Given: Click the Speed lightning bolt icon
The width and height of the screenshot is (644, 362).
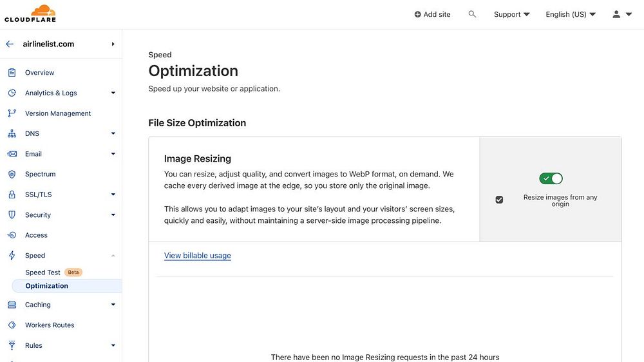Looking at the screenshot, I should click(12, 256).
